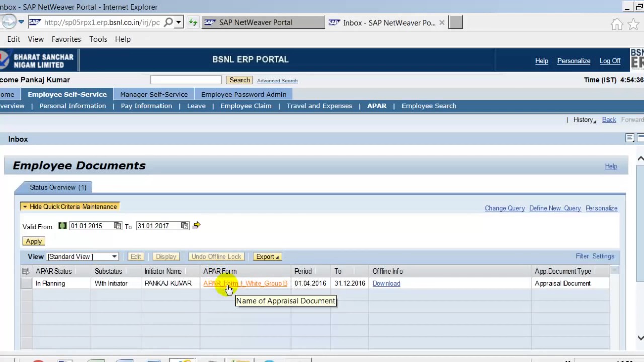
Task: Click the Refresh page icon in address bar
Action: [194, 22]
